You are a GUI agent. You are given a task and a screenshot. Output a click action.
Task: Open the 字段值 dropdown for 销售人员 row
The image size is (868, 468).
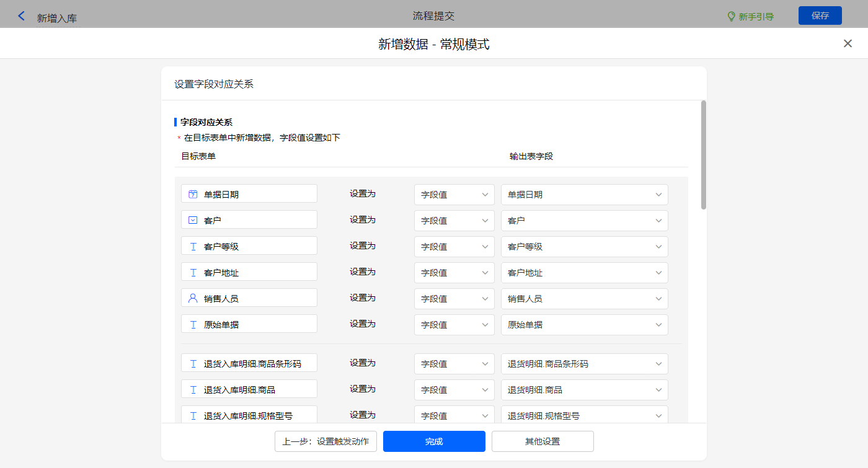[454, 299]
